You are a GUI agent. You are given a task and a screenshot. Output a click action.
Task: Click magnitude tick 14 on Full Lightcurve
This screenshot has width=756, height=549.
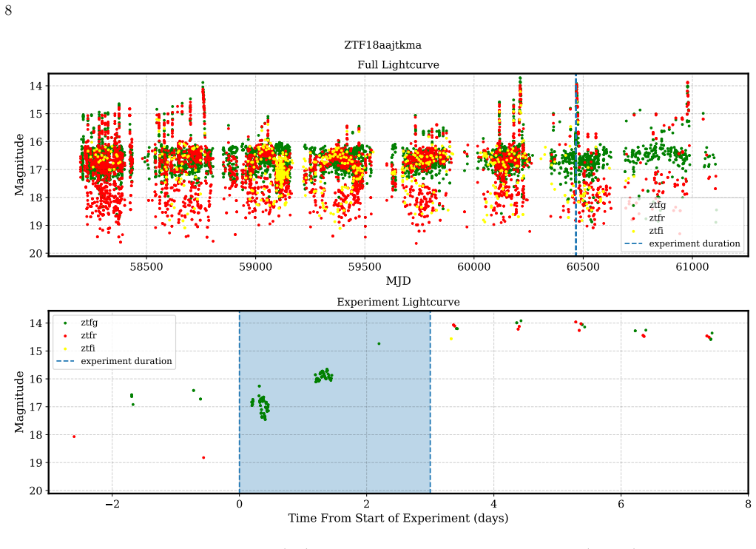point(36,86)
